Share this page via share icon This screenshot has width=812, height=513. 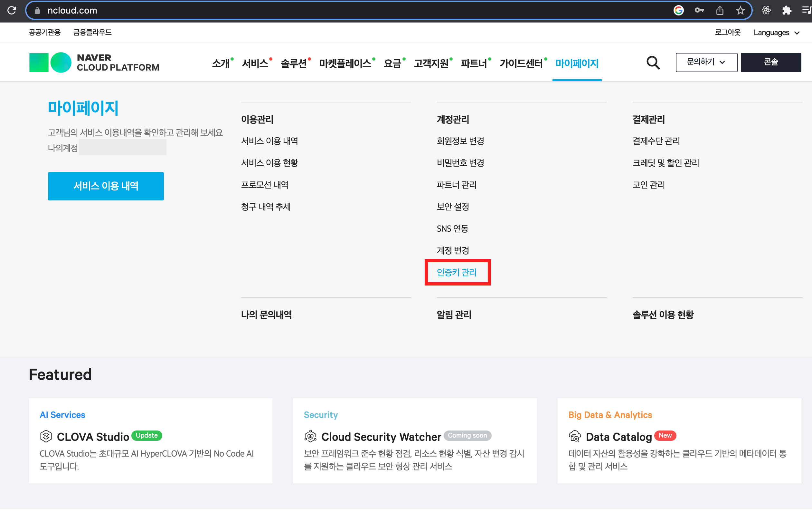pyautogui.click(x=720, y=10)
